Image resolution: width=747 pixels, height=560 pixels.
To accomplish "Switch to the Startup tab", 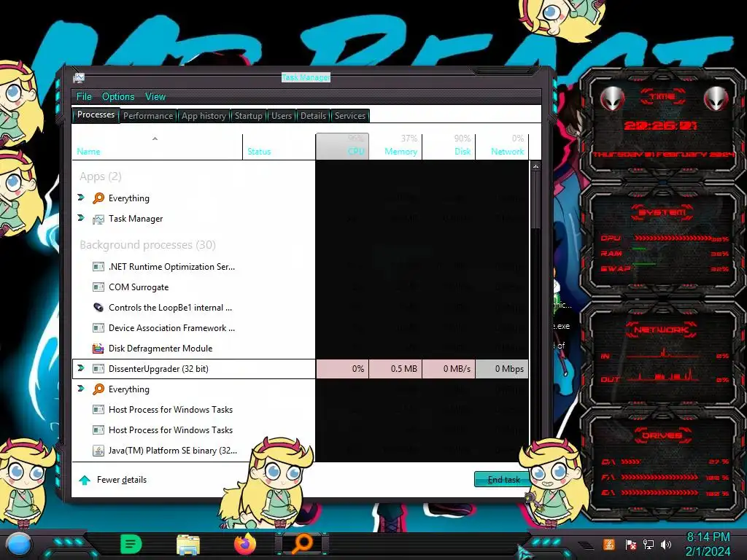I will 248,116.
